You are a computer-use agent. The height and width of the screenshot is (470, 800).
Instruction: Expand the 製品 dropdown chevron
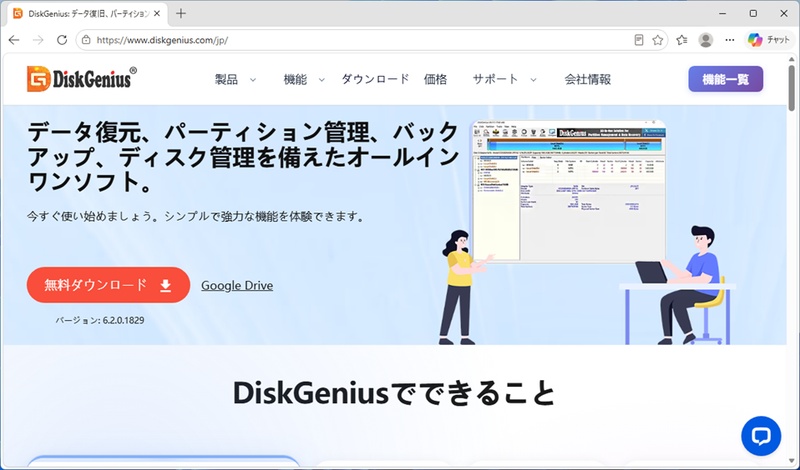(253, 80)
